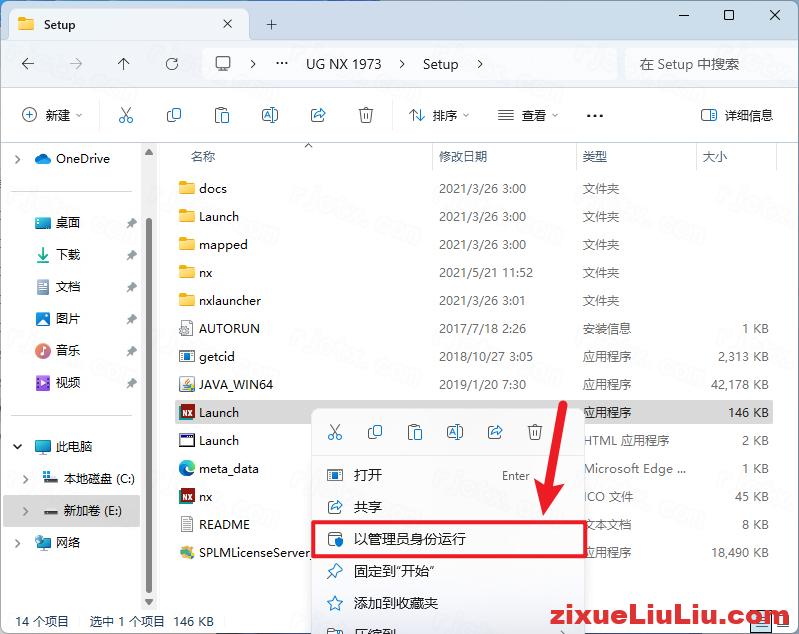
Task: Click the toolbar Delete trash icon
Action: [366, 115]
